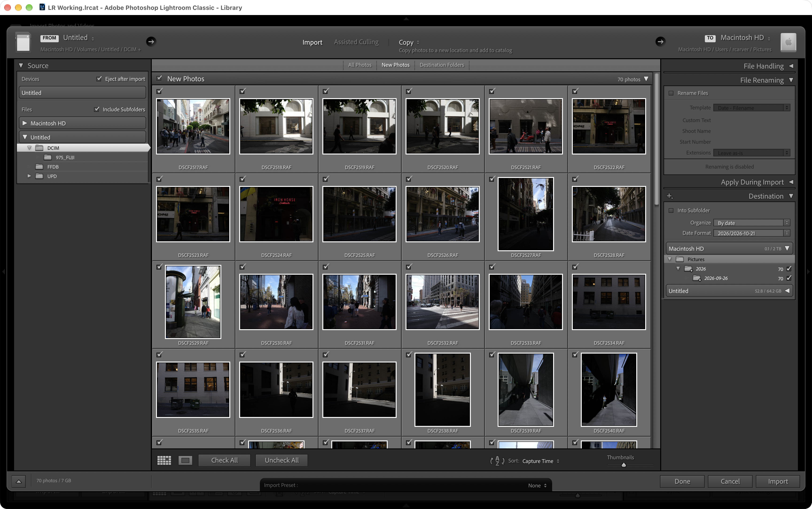This screenshot has width=812, height=509.
Task: Open the Assisted Culling mode
Action: [x=356, y=42]
